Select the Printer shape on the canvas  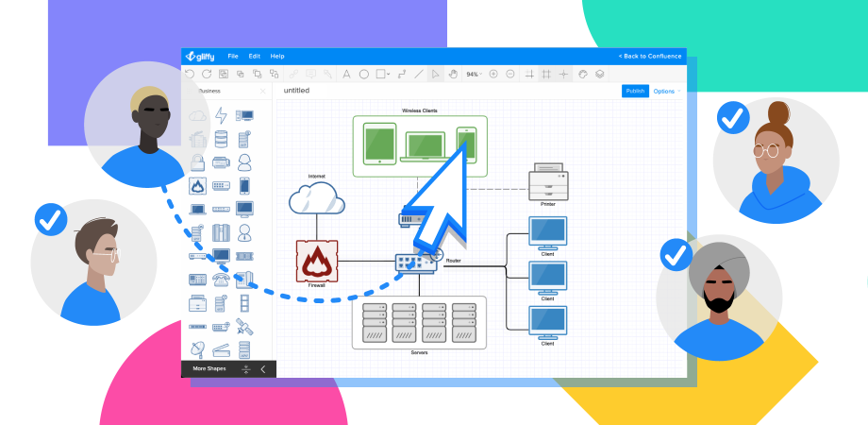tap(548, 181)
